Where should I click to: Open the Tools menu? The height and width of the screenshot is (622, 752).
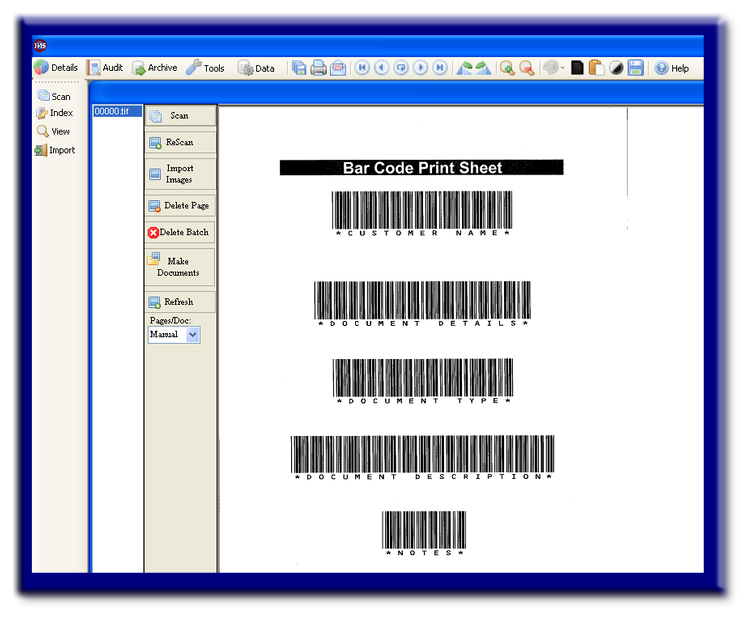205,68
